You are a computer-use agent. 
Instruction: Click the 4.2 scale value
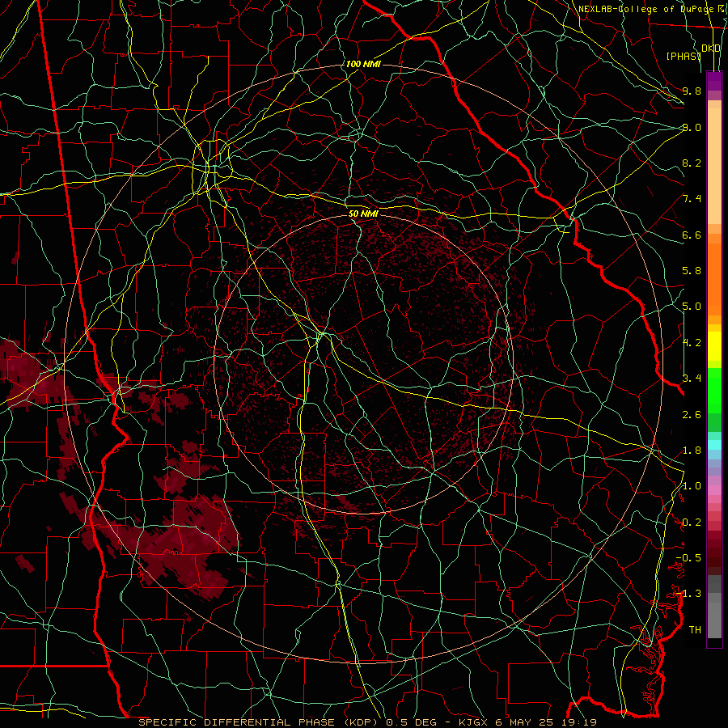[692, 343]
